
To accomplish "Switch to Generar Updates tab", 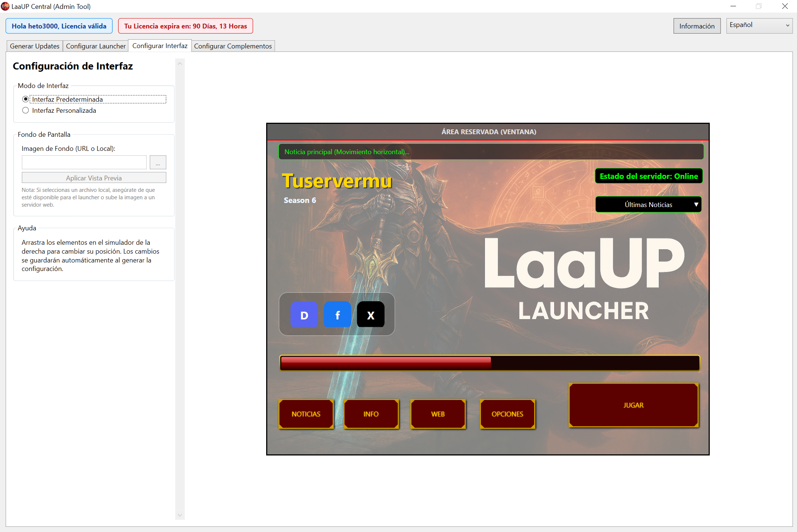I will [x=34, y=46].
